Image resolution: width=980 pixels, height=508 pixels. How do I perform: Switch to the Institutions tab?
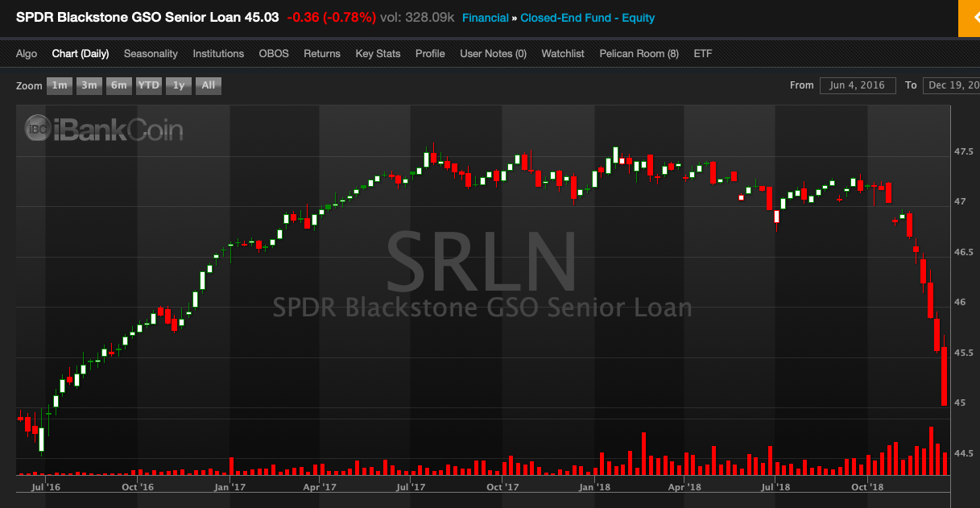[x=218, y=54]
